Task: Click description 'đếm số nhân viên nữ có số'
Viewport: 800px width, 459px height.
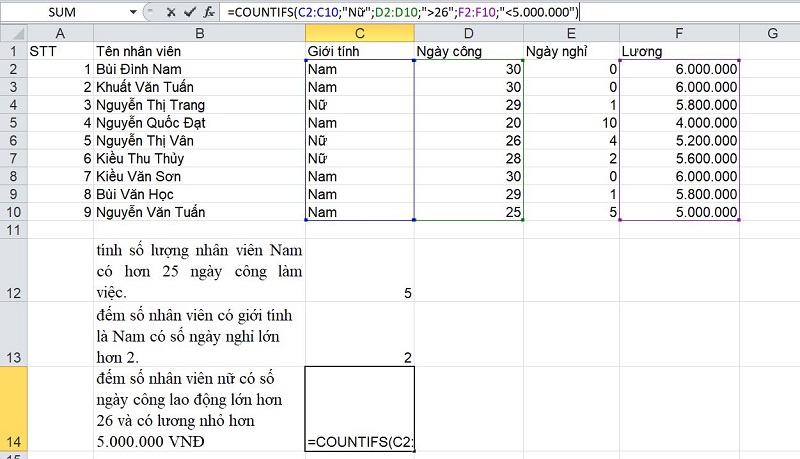Action: (x=185, y=378)
